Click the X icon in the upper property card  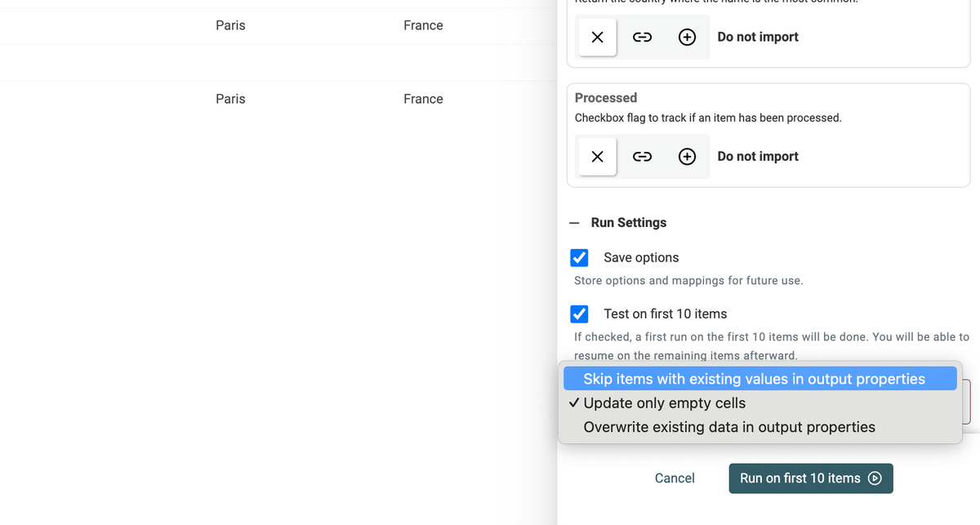click(x=597, y=38)
